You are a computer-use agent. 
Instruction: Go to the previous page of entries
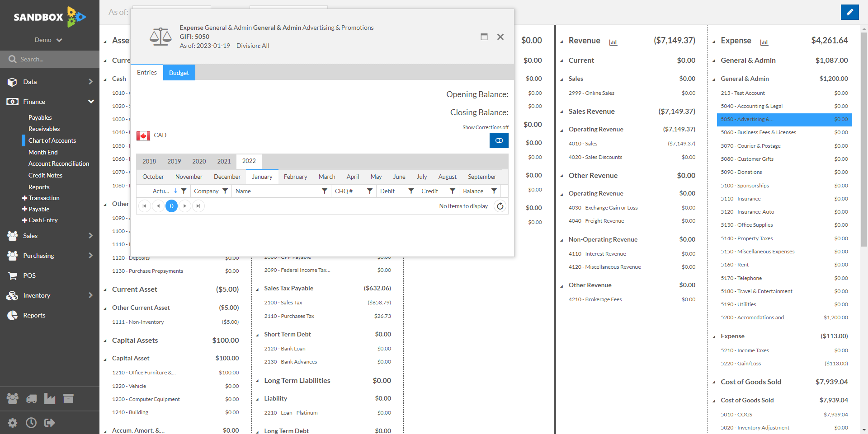(x=158, y=206)
